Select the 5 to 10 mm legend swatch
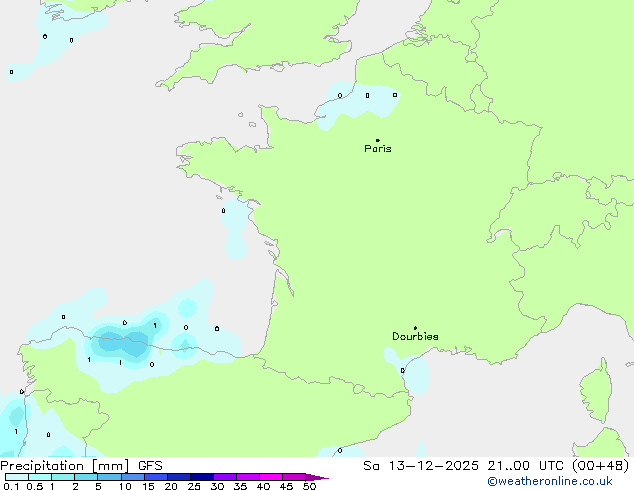 109,477
